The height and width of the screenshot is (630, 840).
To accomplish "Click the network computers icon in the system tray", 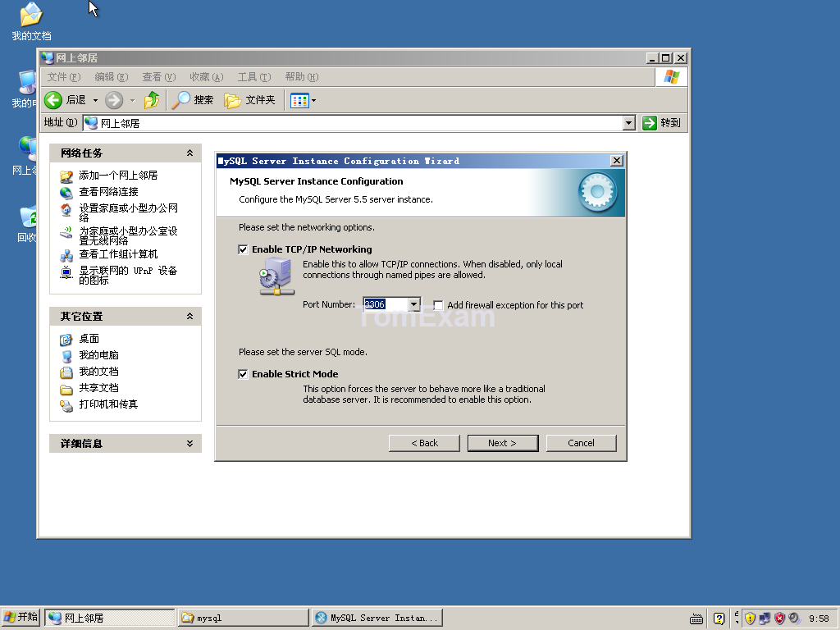I will click(765, 619).
